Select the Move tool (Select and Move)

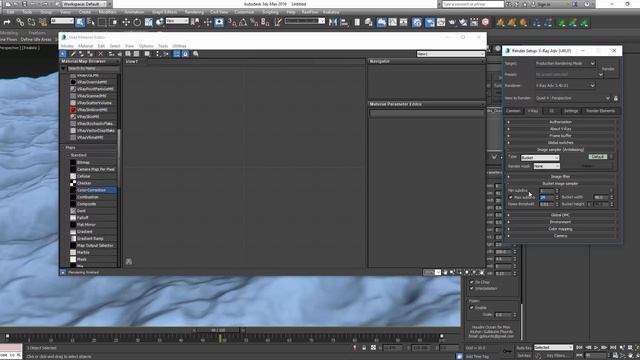[126, 22]
